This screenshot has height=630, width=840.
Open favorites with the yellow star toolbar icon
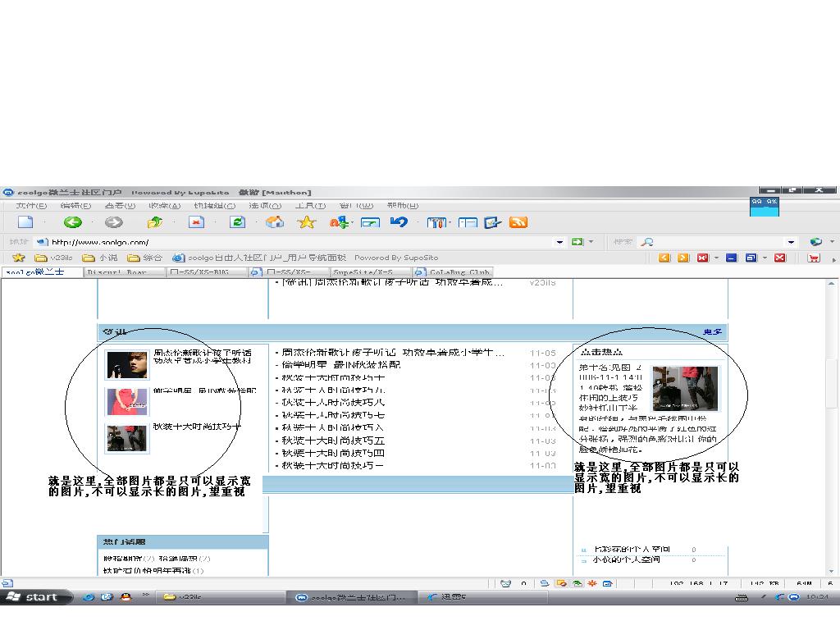pos(307,222)
